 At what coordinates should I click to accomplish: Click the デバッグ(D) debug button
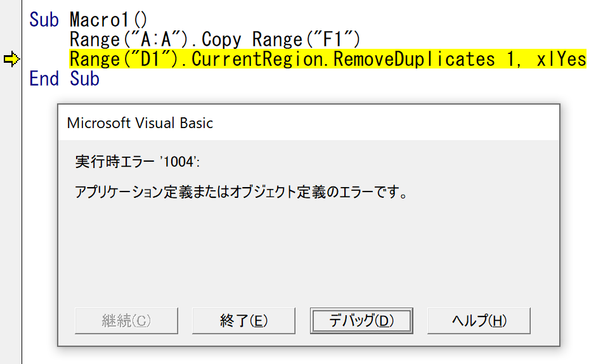coord(361,321)
